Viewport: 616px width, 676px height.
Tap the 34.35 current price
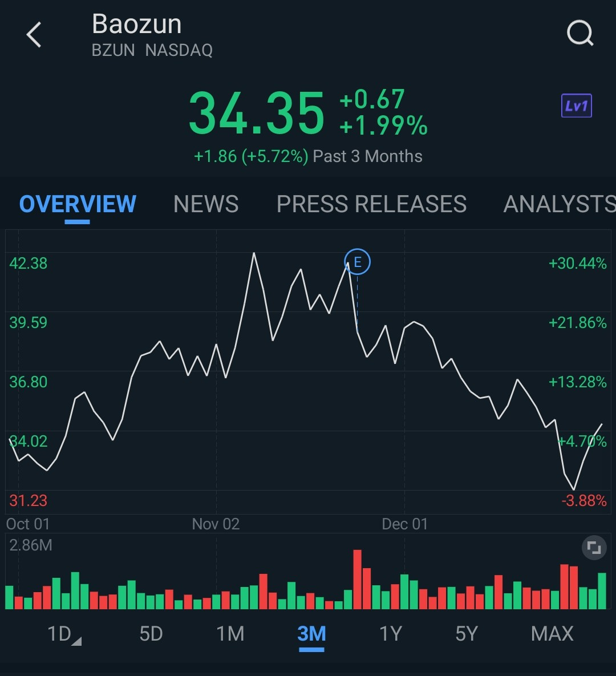point(257,113)
